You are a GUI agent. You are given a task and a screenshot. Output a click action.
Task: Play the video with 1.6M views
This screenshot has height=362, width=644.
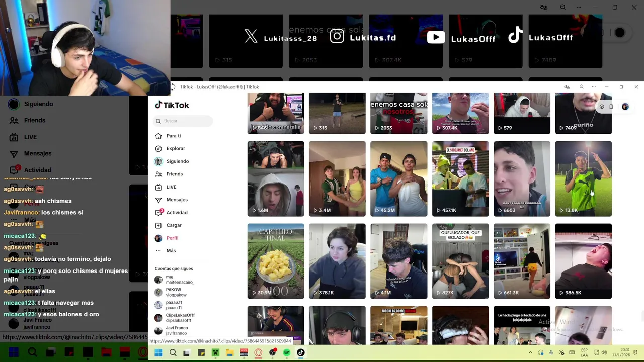(276, 178)
